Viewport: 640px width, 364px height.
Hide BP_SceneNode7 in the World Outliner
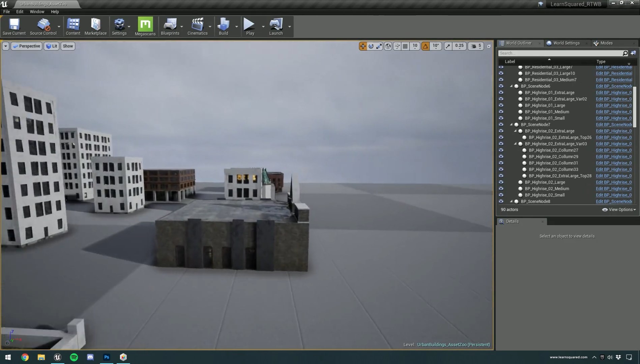[501, 124]
